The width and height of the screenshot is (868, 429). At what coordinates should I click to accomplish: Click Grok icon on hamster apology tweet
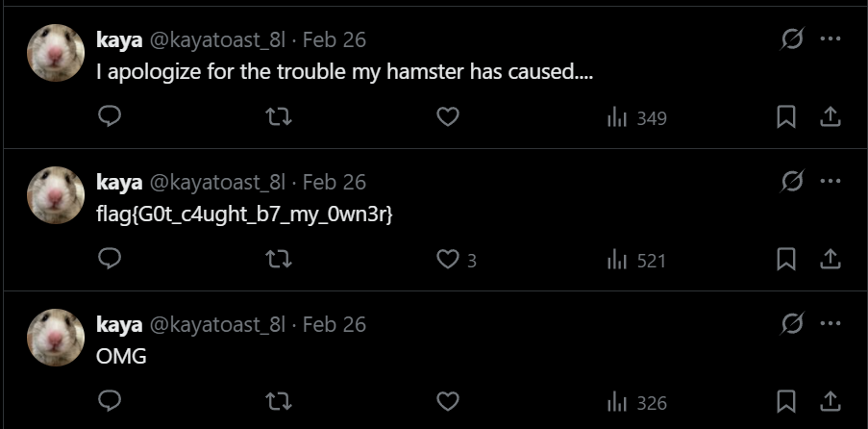coord(793,39)
